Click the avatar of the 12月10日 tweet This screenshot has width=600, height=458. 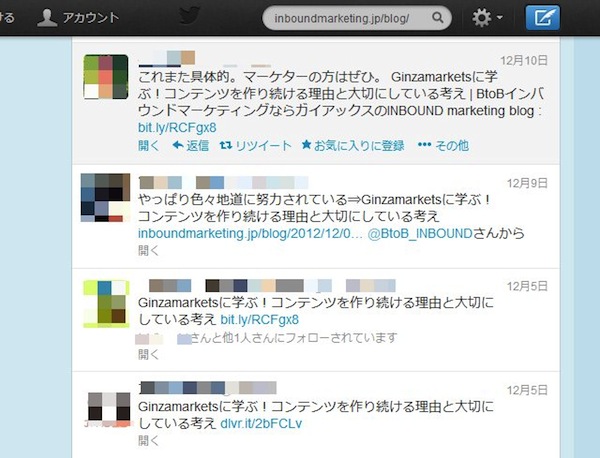(106, 77)
